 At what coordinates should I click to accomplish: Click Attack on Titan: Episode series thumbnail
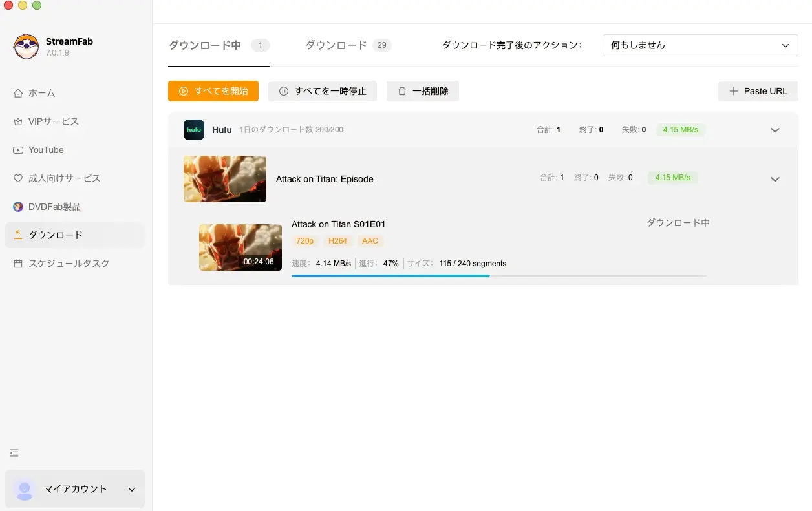pyautogui.click(x=225, y=179)
